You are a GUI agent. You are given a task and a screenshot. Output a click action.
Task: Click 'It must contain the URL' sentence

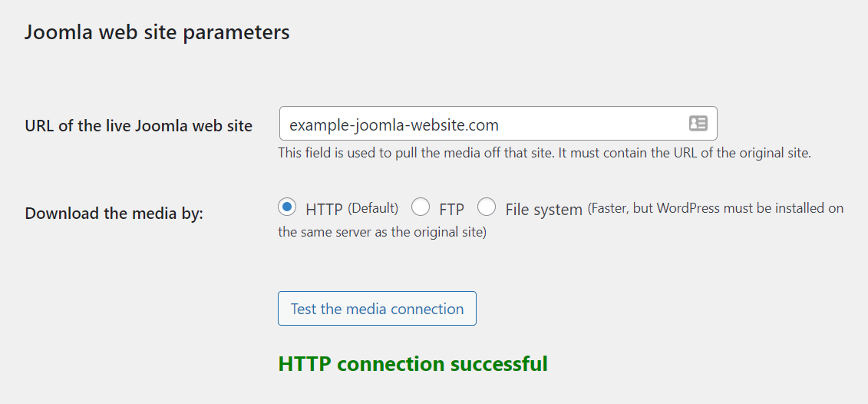point(683,153)
